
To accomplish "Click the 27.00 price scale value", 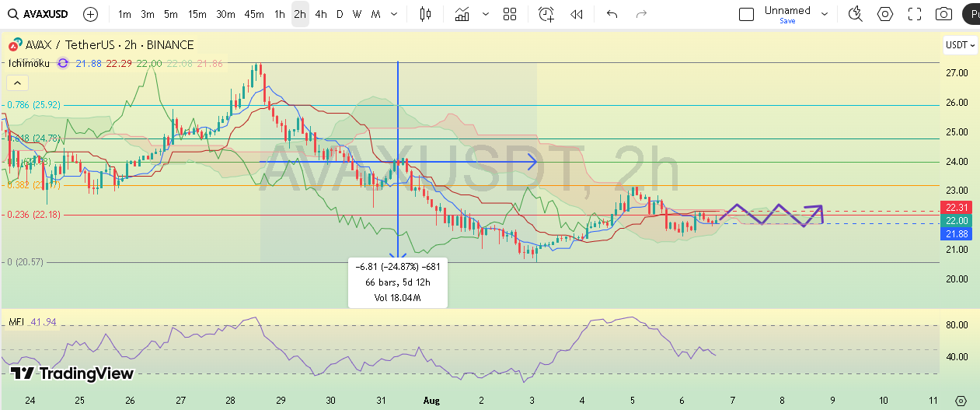I will (956, 73).
